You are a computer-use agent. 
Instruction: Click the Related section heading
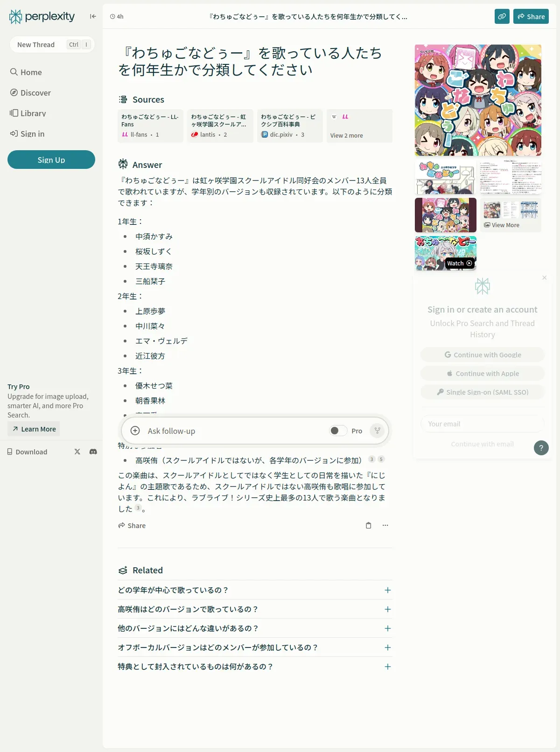140,570
